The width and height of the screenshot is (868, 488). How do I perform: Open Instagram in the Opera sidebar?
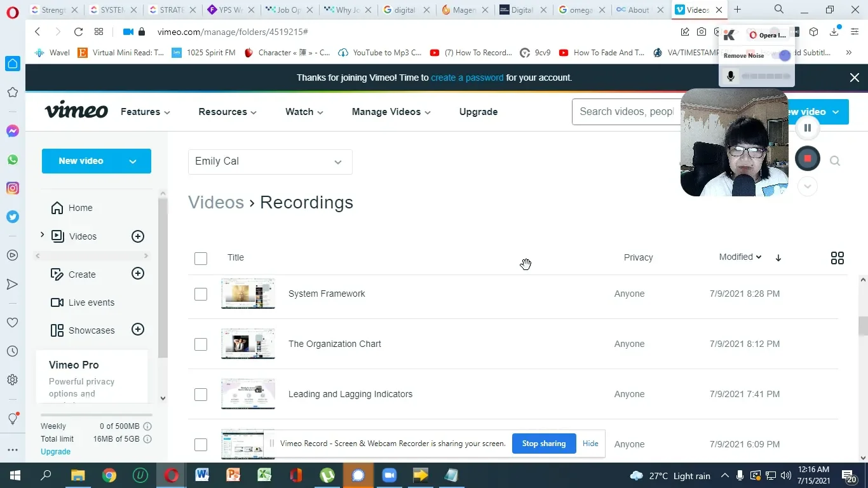[12, 188]
